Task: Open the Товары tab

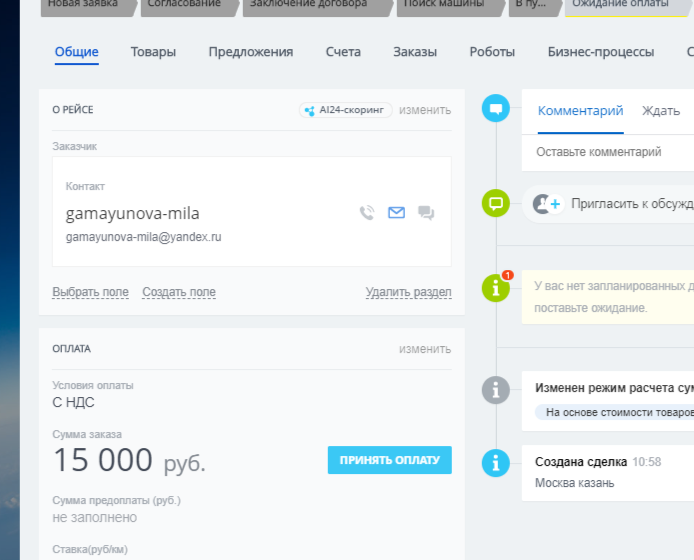Action: (153, 52)
